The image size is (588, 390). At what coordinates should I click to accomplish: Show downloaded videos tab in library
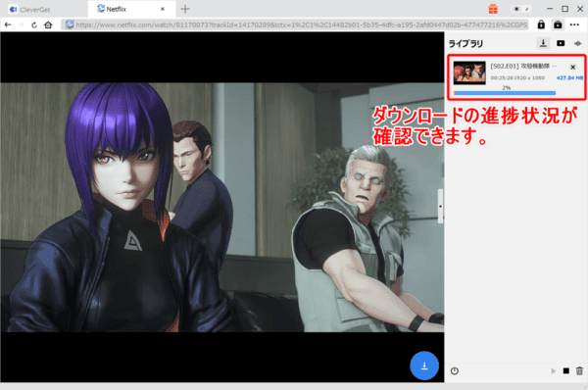tap(561, 43)
